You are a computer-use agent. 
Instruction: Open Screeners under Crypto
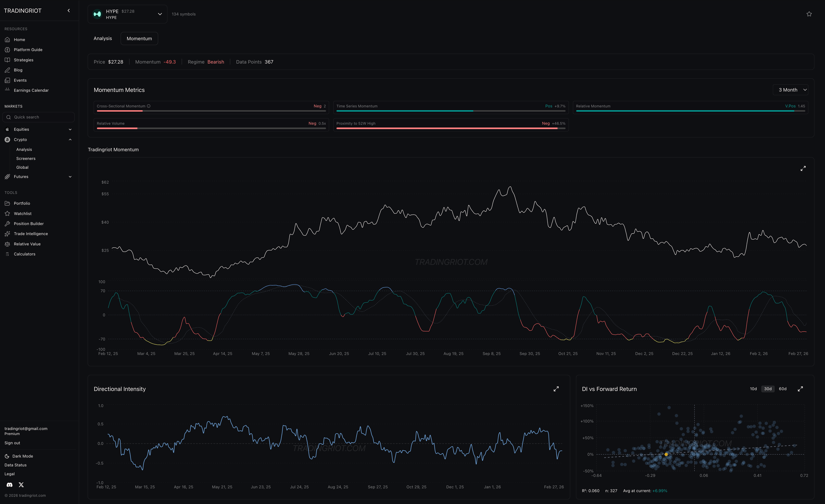tap(26, 158)
